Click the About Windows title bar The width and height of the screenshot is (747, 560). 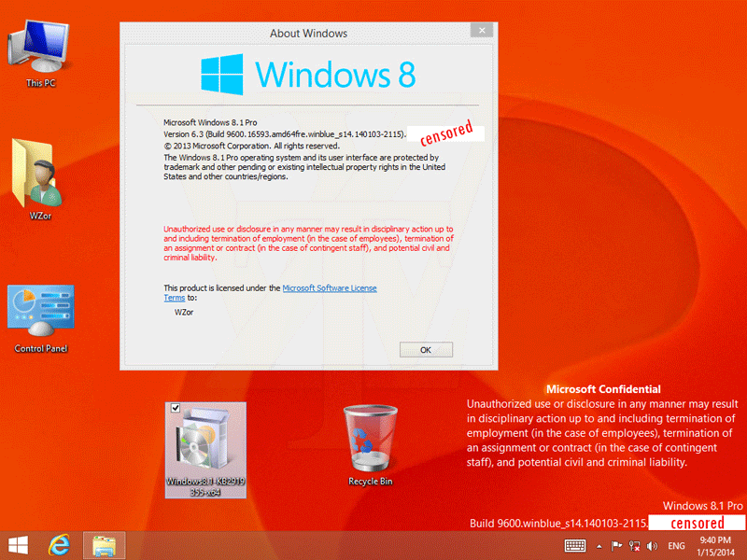308,34
